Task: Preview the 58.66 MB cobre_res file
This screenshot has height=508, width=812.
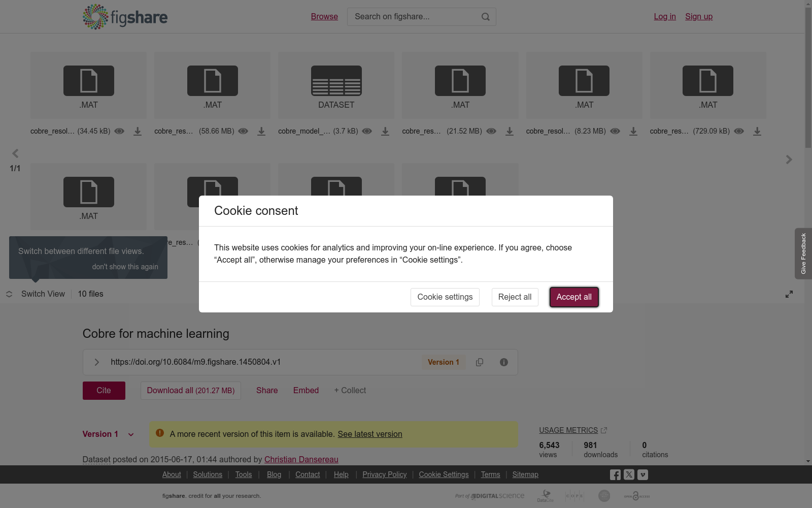Action: click(x=243, y=131)
